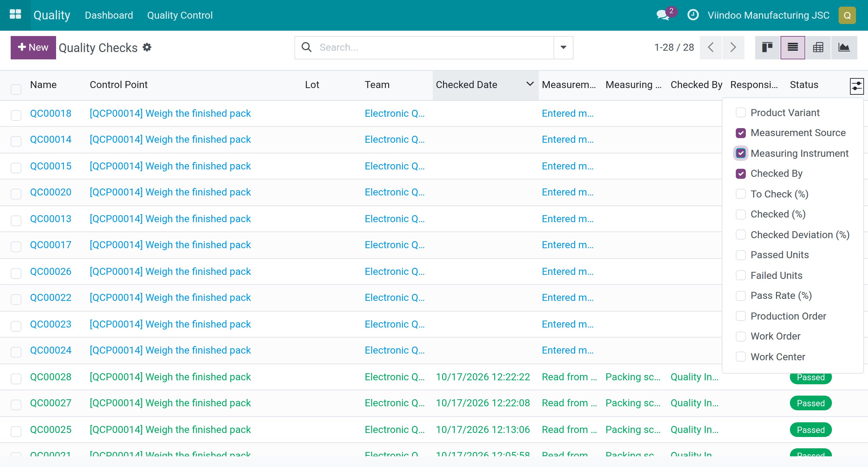
Task: Click the Passed status of QC00027
Action: tap(810, 403)
